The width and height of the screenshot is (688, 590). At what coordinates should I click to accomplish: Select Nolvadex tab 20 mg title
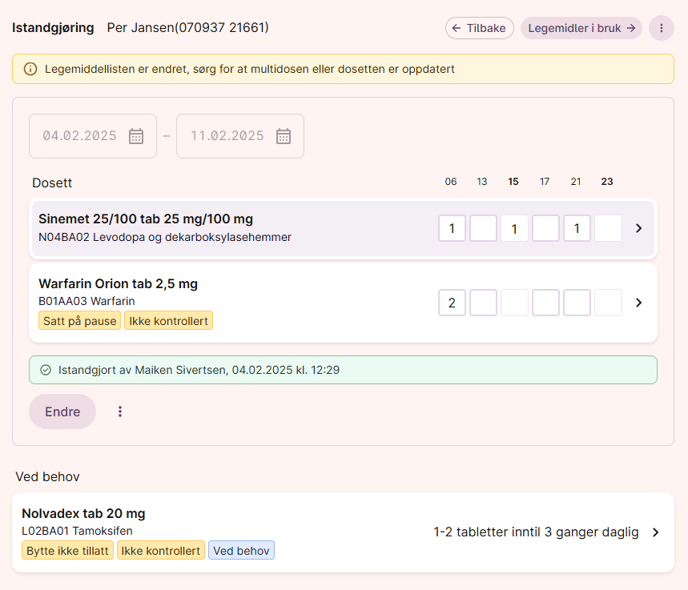point(83,513)
